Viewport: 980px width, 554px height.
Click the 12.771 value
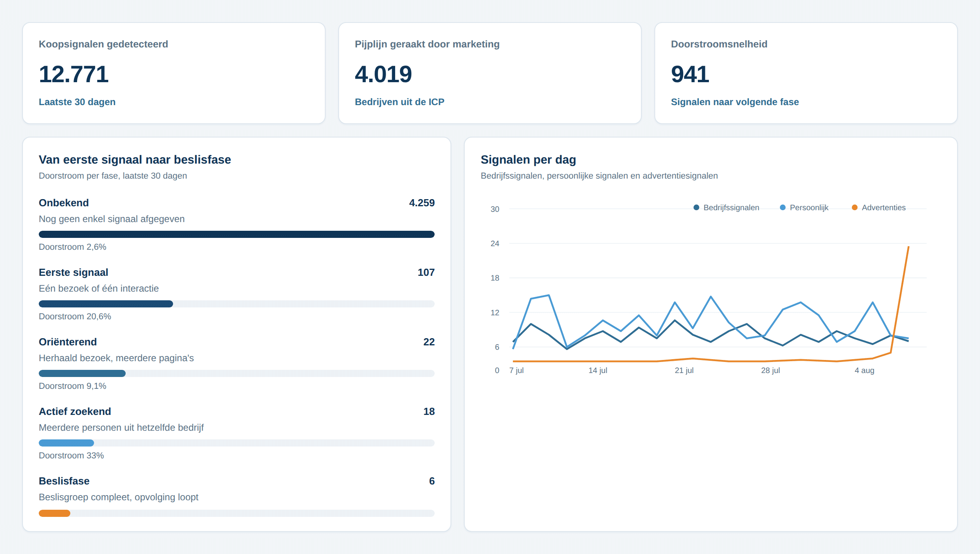click(x=73, y=74)
